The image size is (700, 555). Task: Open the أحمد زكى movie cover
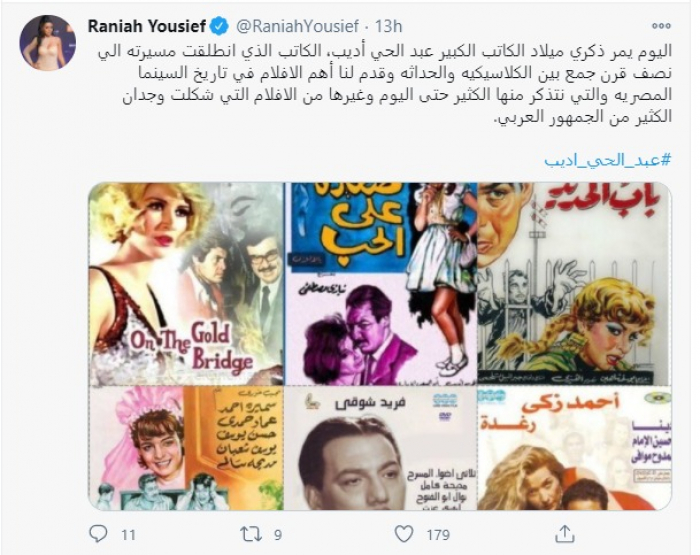coord(575,448)
